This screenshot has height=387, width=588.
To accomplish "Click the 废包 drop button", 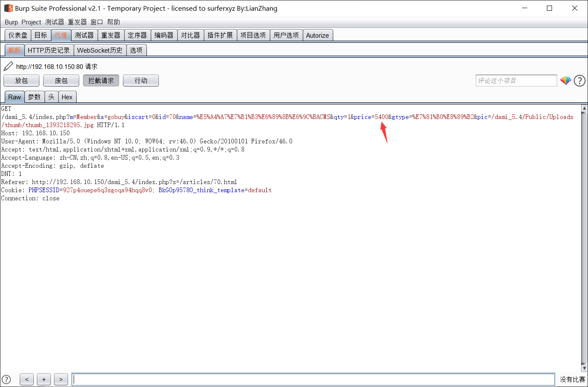I will 61,80.
